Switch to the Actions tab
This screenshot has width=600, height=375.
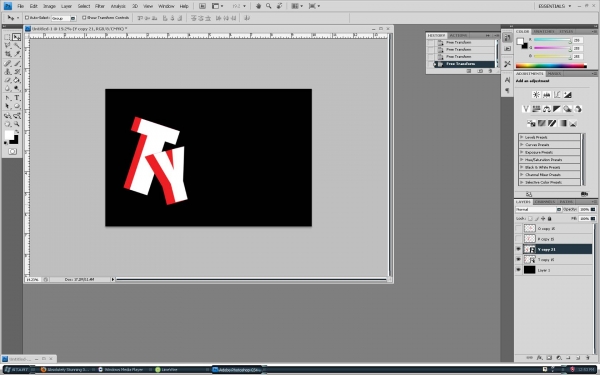pyautogui.click(x=458, y=35)
